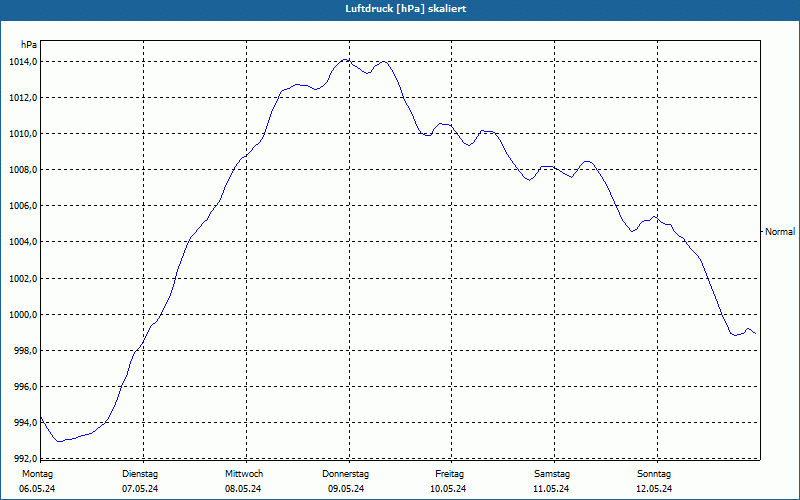Click the 'Donnerstag' day label

345,474
